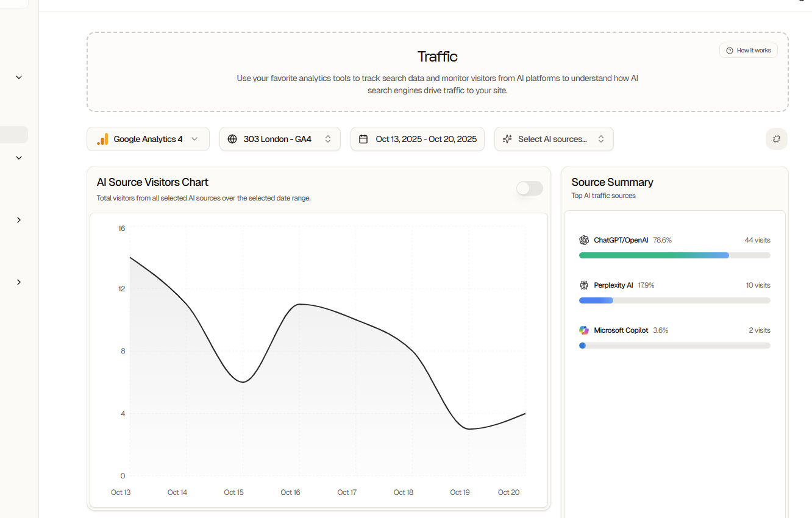The image size is (812, 518).
Task: Click the Oct 13 - Oct 20 date range button
Action: pos(417,139)
